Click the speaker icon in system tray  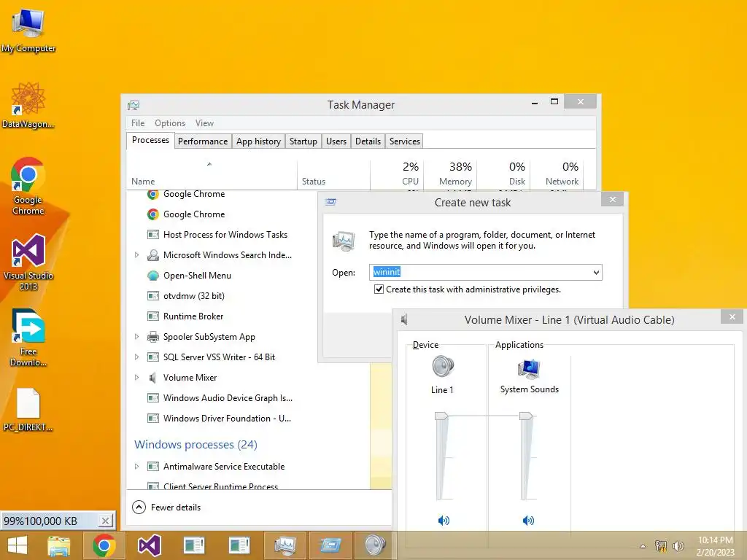(x=678, y=546)
